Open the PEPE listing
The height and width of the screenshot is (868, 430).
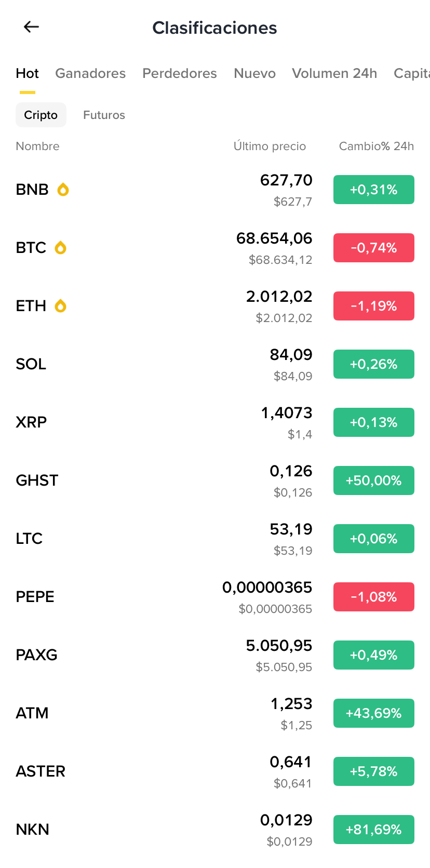(215, 597)
